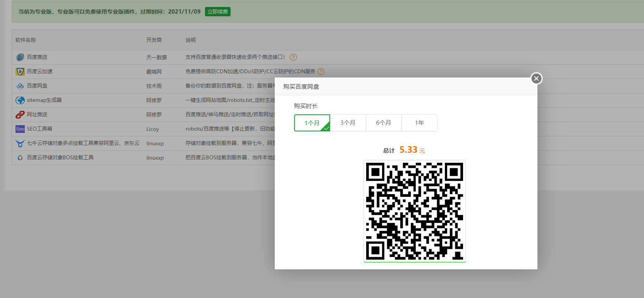Click the 百度推送 description text
This screenshot has width=644, height=298.
[x=235, y=57]
